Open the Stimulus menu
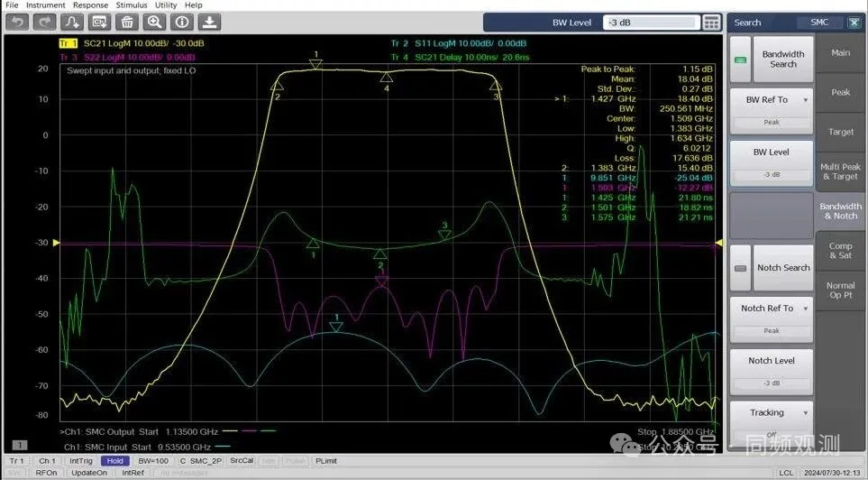868x480 pixels. click(132, 5)
